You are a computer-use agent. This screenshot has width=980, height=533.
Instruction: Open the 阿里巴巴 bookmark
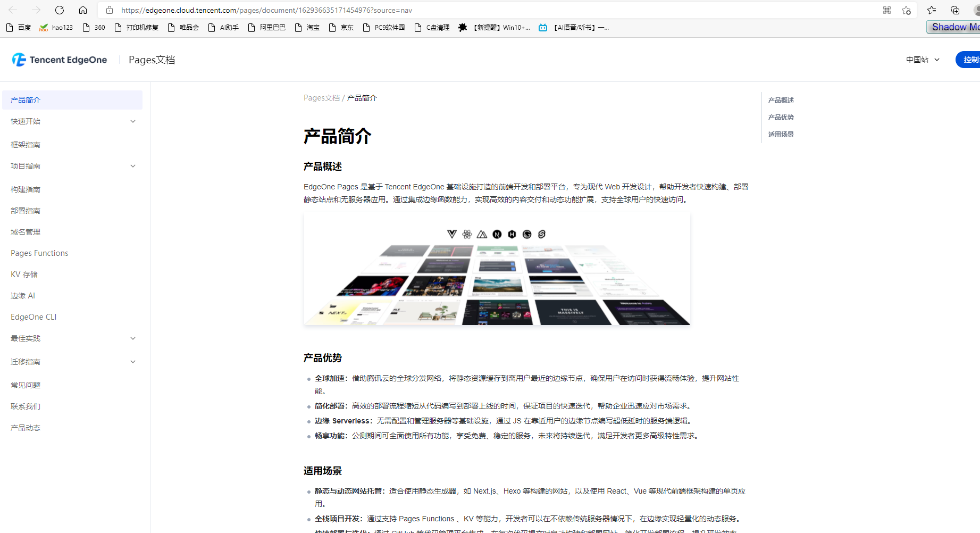point(267,28)
